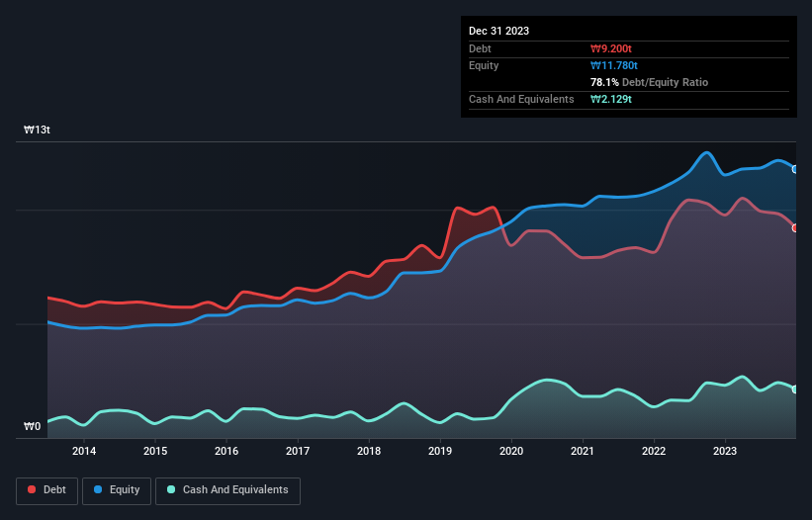Click the 2014 x-axis label
This screenshot has width=812, height=520.
click(84, 451)
